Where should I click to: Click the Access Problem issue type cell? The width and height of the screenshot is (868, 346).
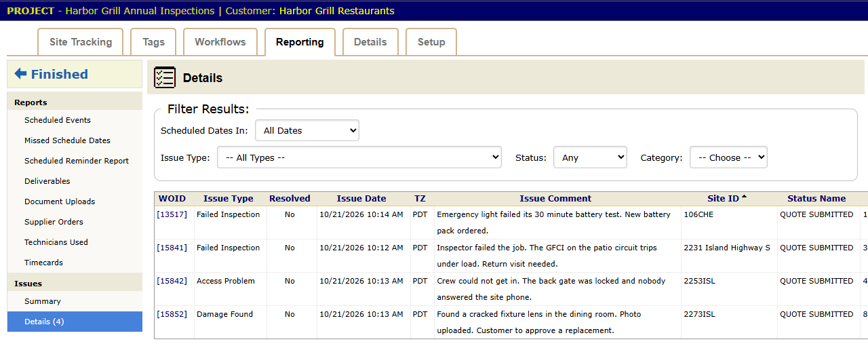pyautogui.click(x=226, y=281)
